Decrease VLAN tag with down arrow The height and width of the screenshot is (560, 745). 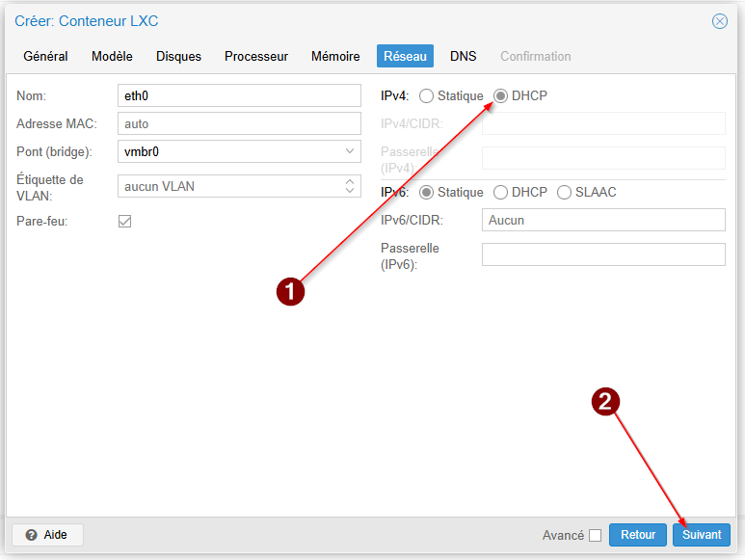pos(350,190)
